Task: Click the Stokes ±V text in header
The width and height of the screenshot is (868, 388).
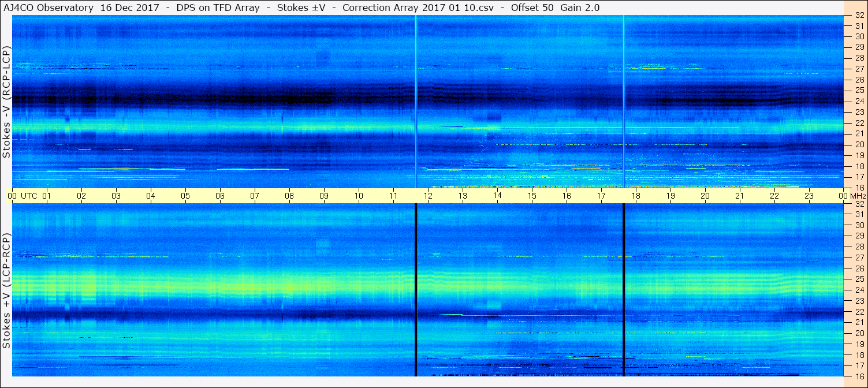Action: pyautogui.click(x=300, y=8)
